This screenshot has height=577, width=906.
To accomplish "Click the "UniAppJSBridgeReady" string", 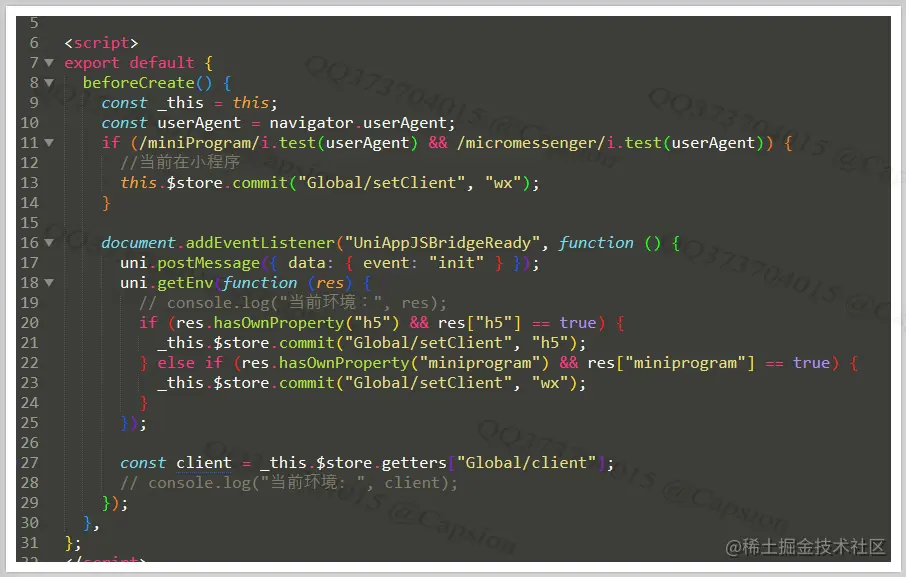I will pos(442,243).
